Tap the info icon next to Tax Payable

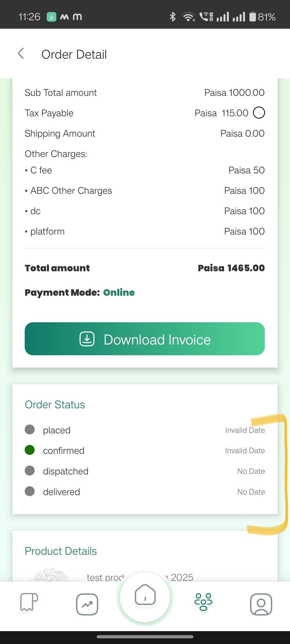click(x=259, y=113)
